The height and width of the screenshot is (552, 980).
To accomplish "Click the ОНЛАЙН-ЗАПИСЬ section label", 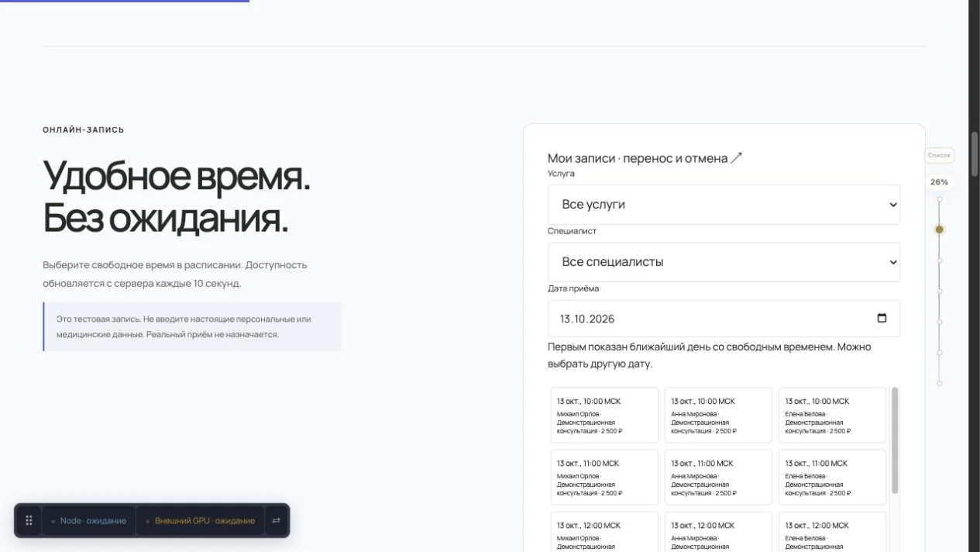I will tap(84, 129).
